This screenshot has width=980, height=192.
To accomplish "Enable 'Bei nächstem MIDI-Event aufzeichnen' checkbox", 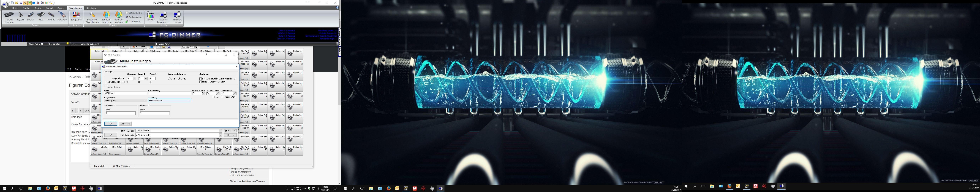I will pyautogui.click(x=200, y=78).
